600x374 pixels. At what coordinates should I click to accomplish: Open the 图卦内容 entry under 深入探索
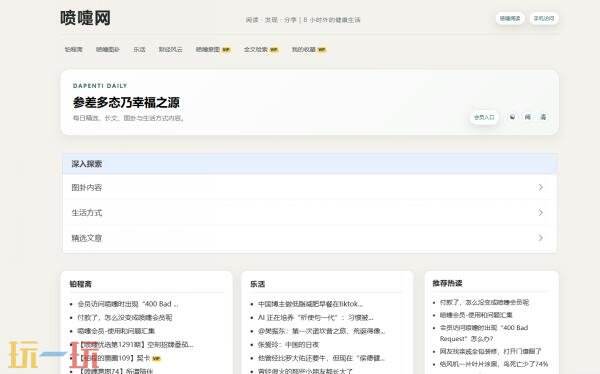pos(309,187)
